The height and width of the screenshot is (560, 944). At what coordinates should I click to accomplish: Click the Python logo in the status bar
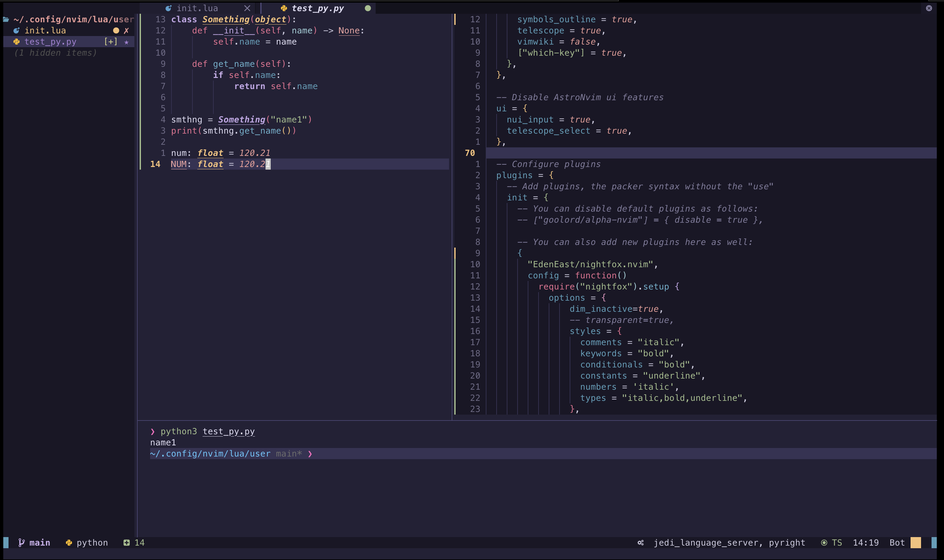69,542
